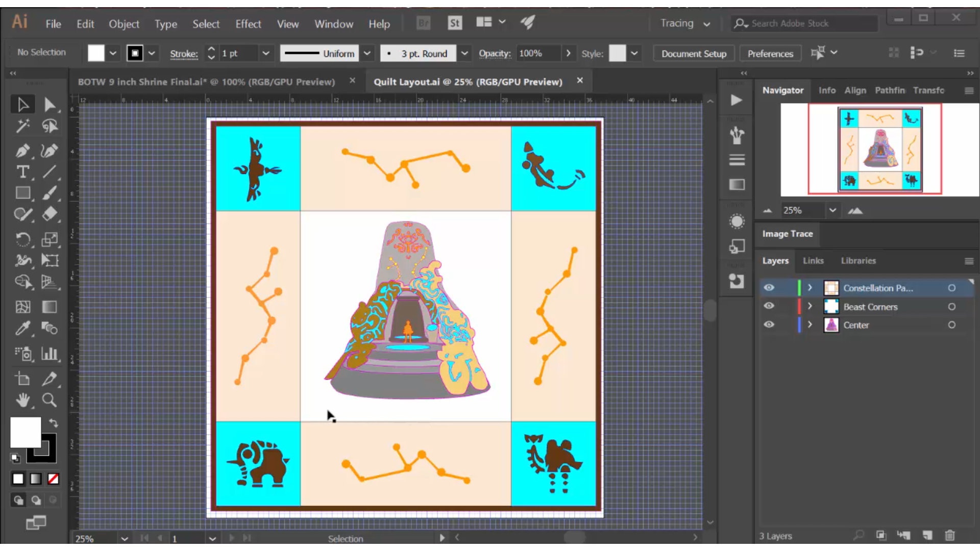Select the Type tool
Image resolution: width=980 pixels, height=551 pixels.
coord(23,172)
